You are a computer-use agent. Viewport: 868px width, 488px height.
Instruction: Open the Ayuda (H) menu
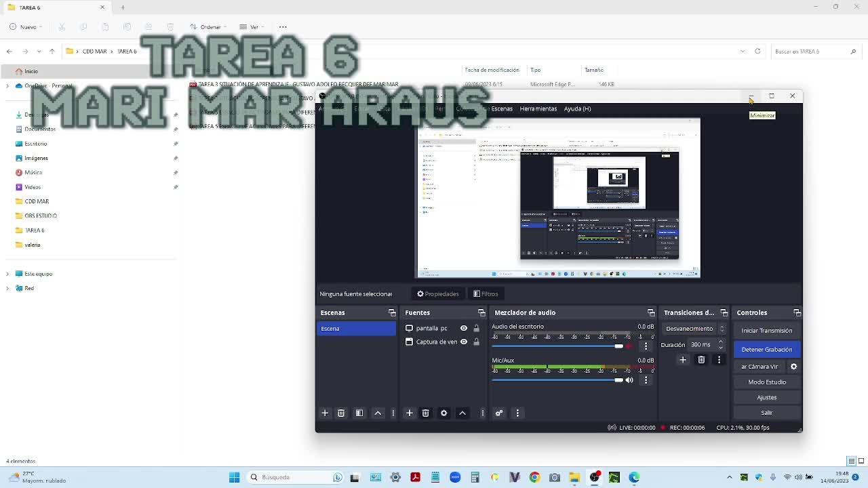coord(577,108)
